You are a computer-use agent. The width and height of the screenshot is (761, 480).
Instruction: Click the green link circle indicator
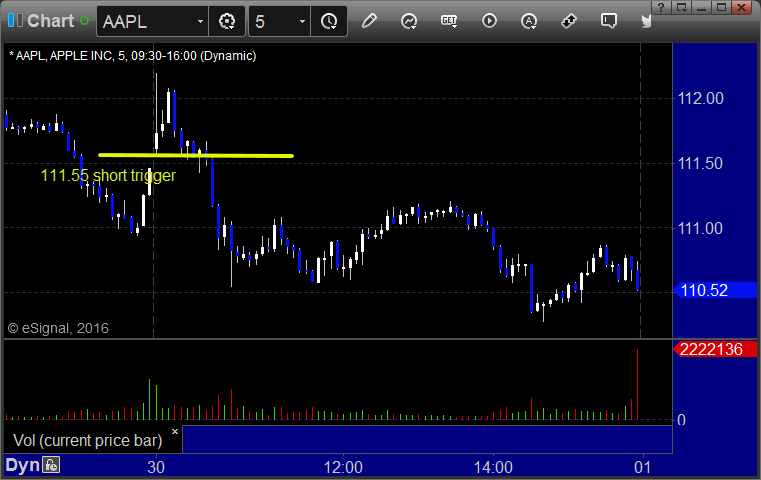click(x=84, y=21)
